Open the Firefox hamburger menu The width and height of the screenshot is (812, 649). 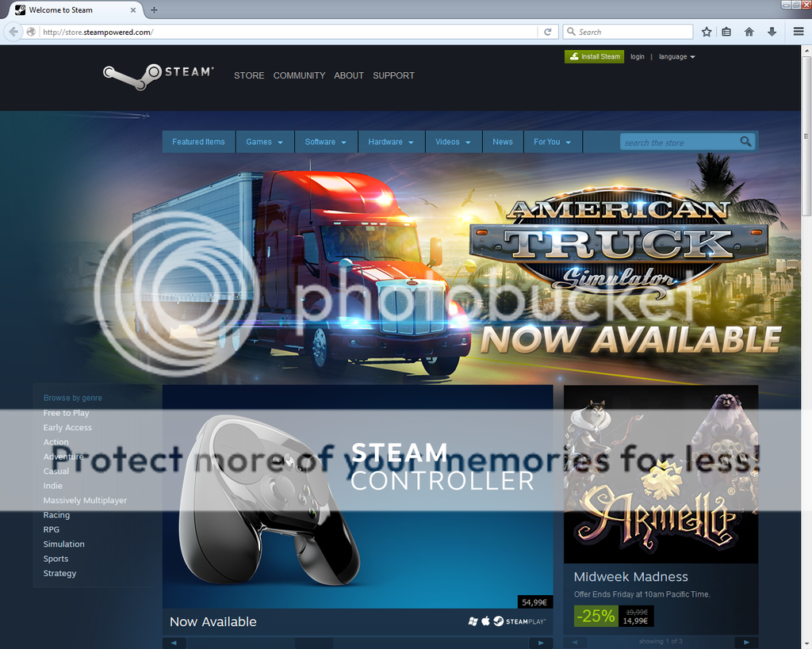coord(799,32)
